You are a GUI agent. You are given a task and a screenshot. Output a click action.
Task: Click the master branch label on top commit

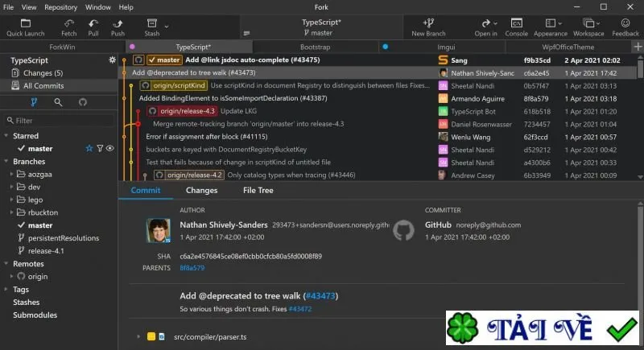[164, 60]
